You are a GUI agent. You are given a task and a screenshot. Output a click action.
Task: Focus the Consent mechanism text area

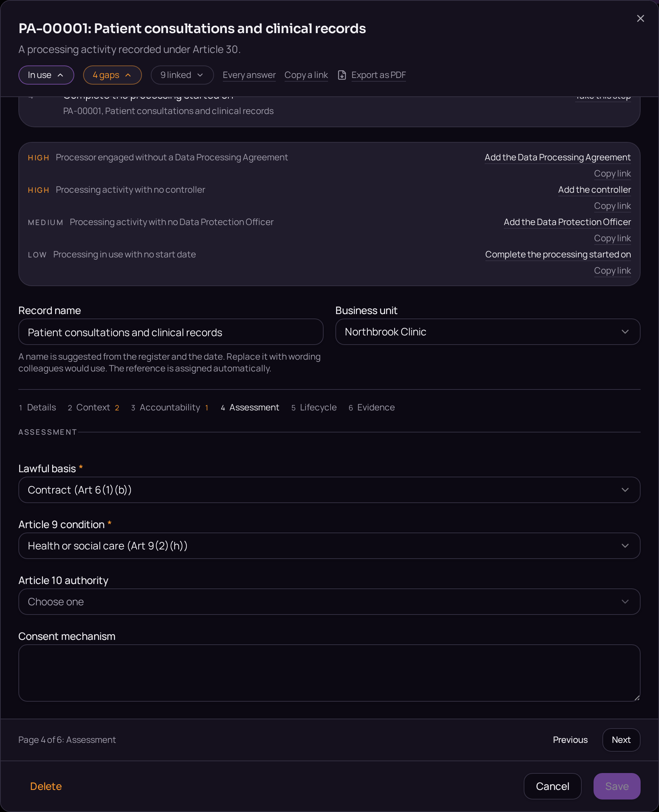[329, 673]
